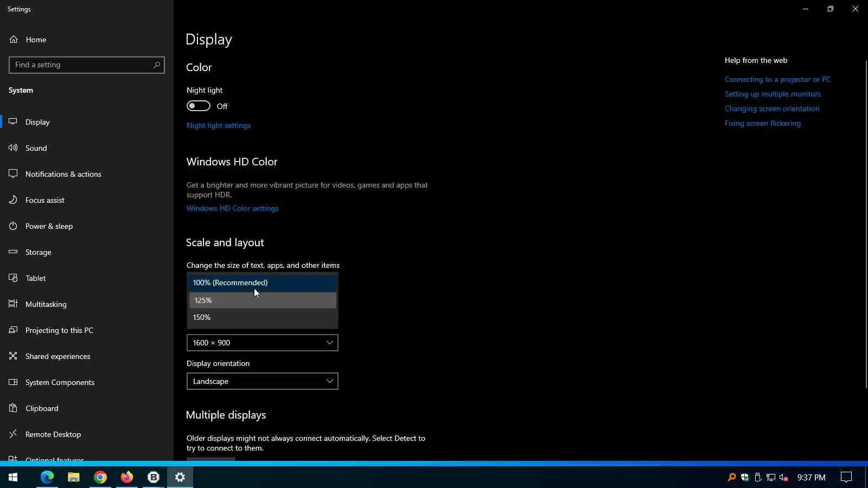Select the 150% scale option
This screenshot has height=488, width=868.
pyautogui.click(x=263, y=317)
